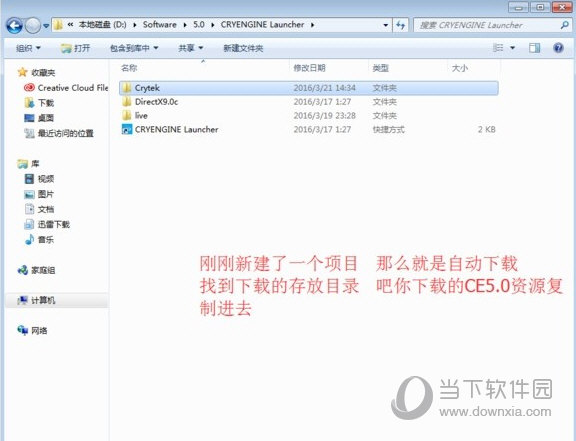Click the Forward navigation arrow button
576x441 pixels.
pos(33,25)
